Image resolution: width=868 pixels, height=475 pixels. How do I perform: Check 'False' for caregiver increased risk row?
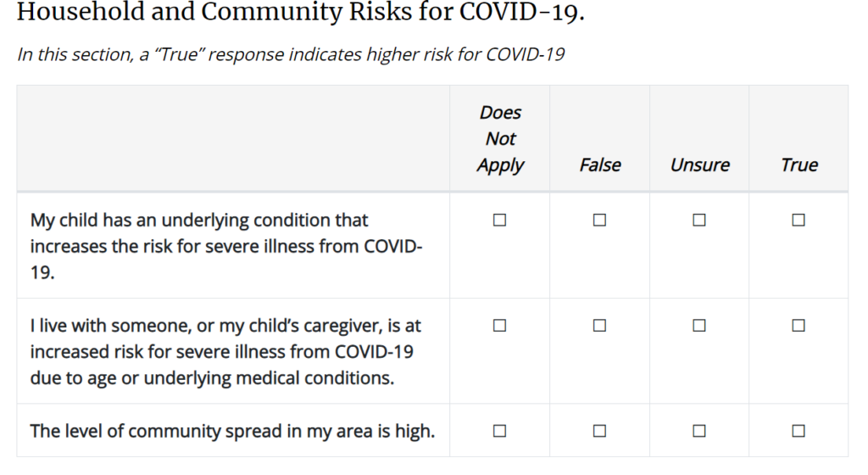tap(599, 326)
